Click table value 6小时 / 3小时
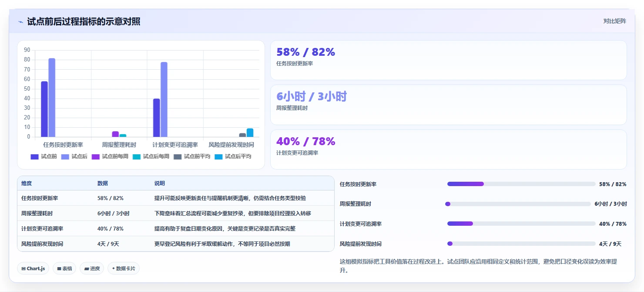The image size is (644, 292). 114,214
